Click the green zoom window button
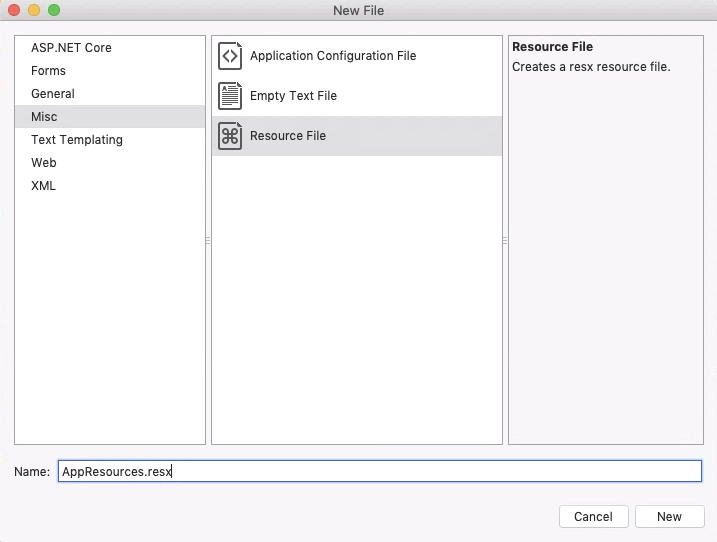Image resolution: width=717 pixels, height=542 pixels. click(54, 10)
